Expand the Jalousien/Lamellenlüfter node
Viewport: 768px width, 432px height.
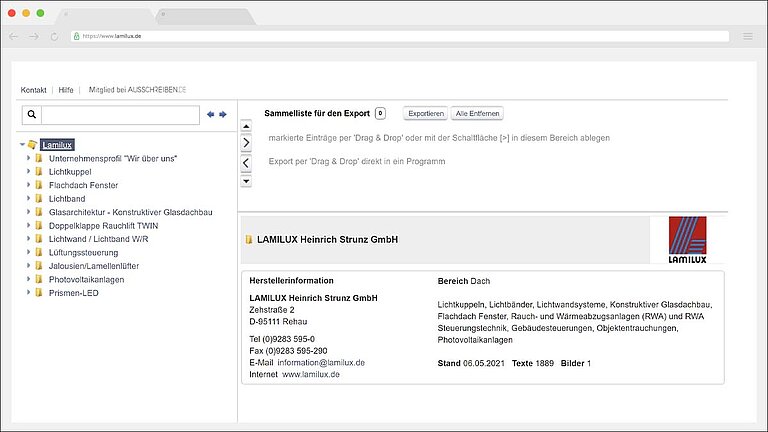[28, 265]
